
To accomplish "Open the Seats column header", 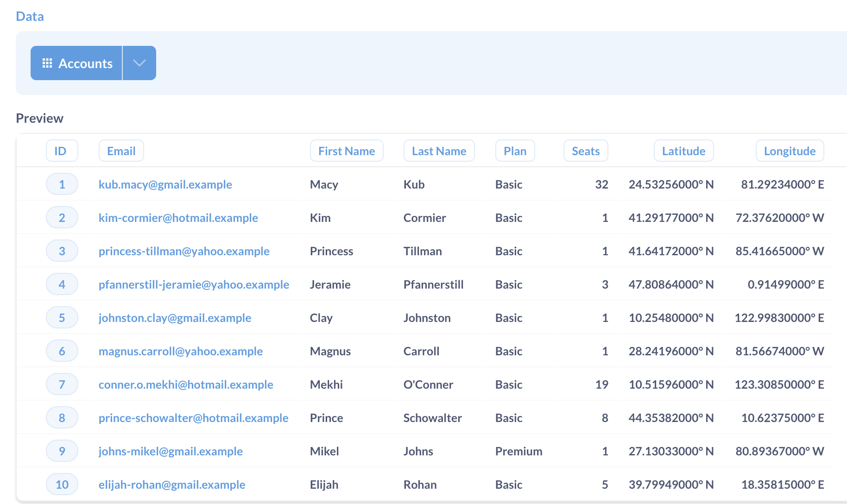I will 585,151.
